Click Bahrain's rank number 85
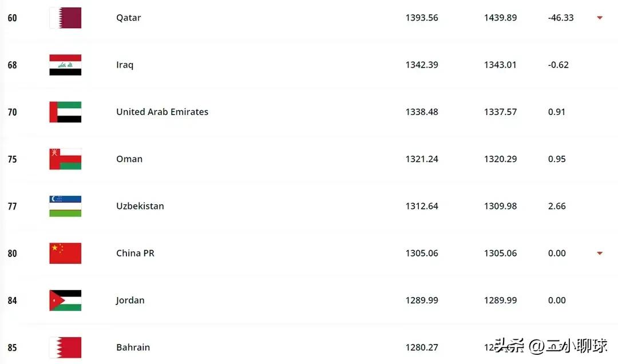The width and height of the screenshot is (618, 364). pyautogui.click(x=12, y=347)
